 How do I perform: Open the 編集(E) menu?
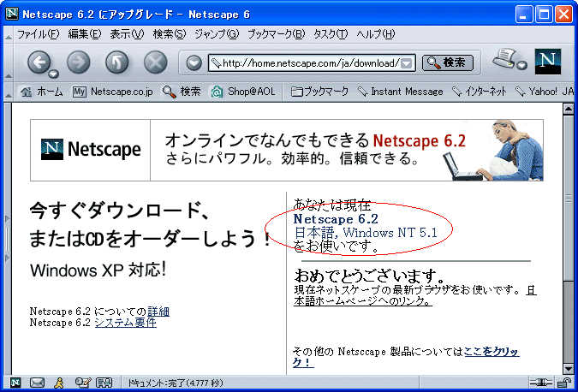[85, 34]
